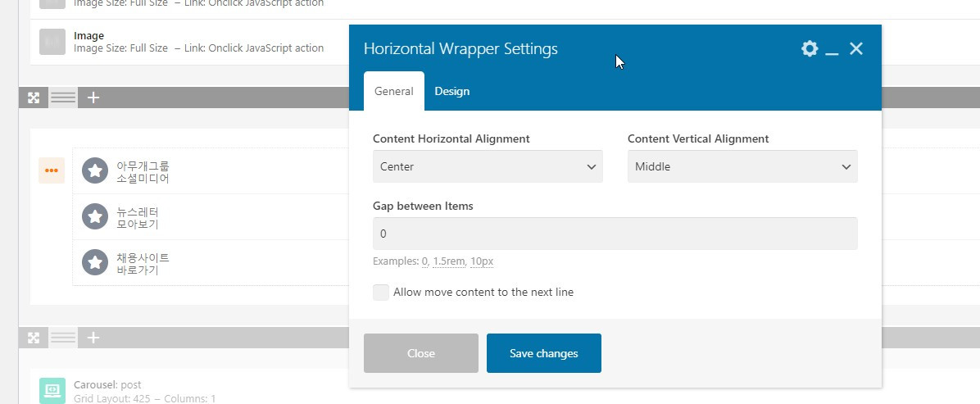Open the Content Vertical Alignment dropdown
The height and width of the screenshot is (404, 980).
point(742,166)
